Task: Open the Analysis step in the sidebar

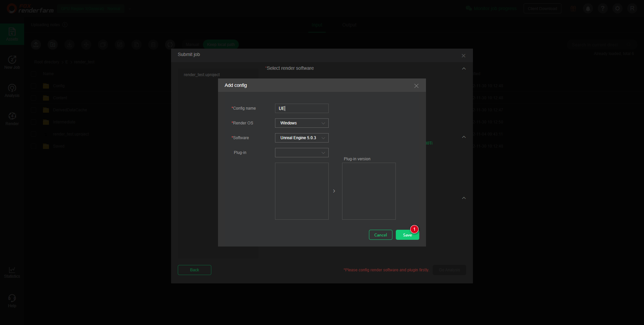Action: click(x=12, y=91)
